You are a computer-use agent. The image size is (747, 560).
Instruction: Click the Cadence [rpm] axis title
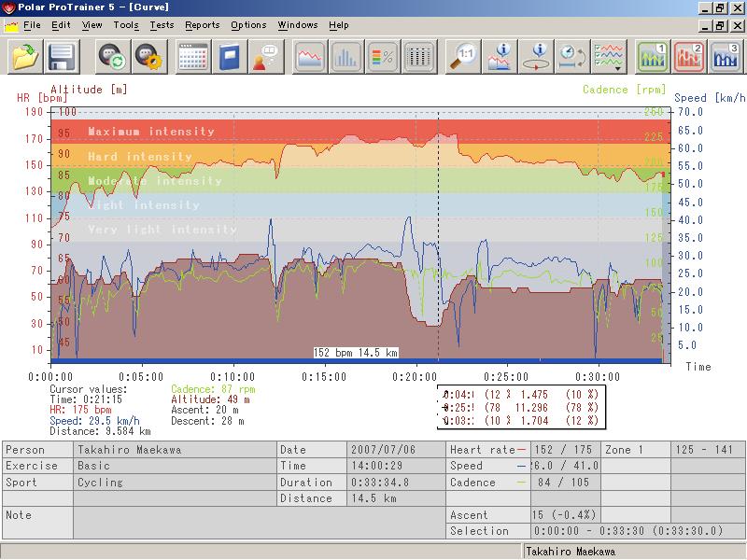click(x=624, y=90)
